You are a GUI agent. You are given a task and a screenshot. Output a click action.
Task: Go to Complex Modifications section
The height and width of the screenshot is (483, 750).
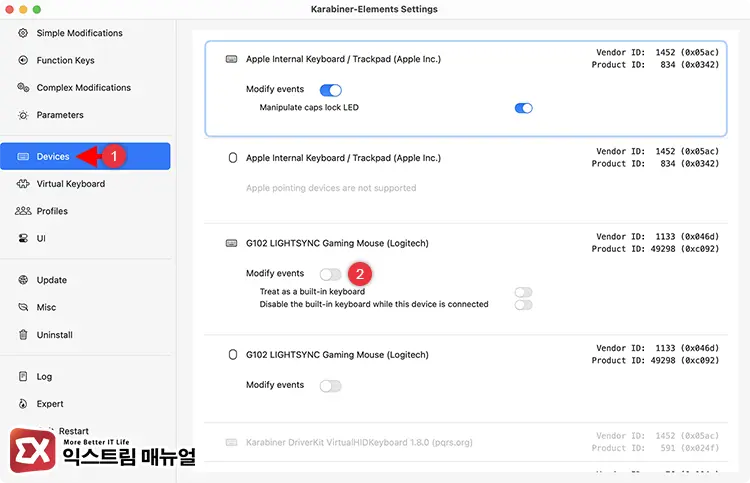[x=85, y=88]
